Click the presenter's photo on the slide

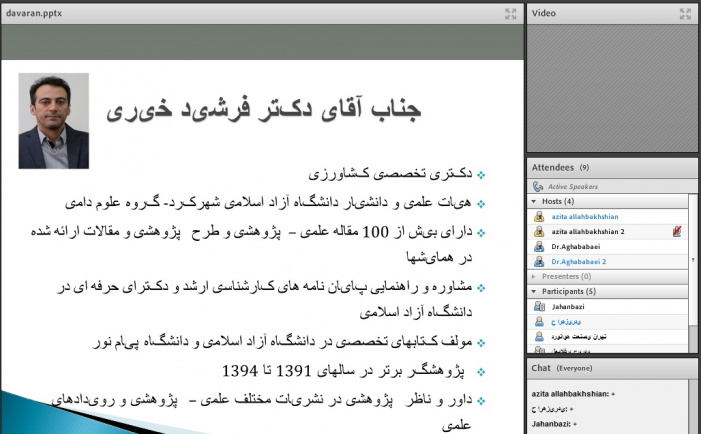click(53, 120)
